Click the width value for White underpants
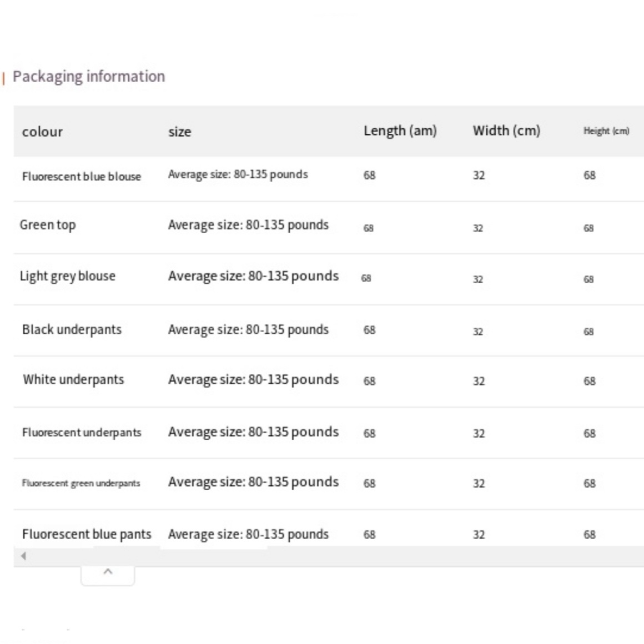Viewport: 644px width, 644px height. [x=479, y=381]
